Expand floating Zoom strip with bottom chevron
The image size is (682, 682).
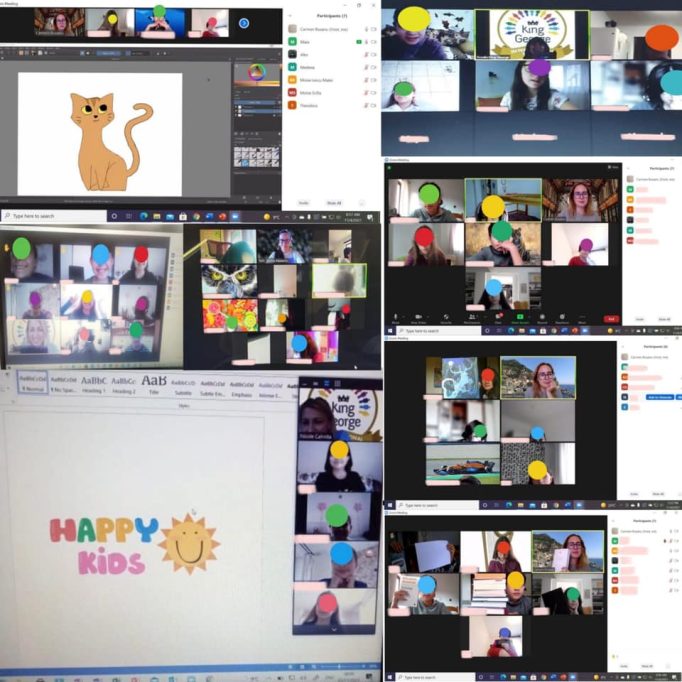[334, 629]
